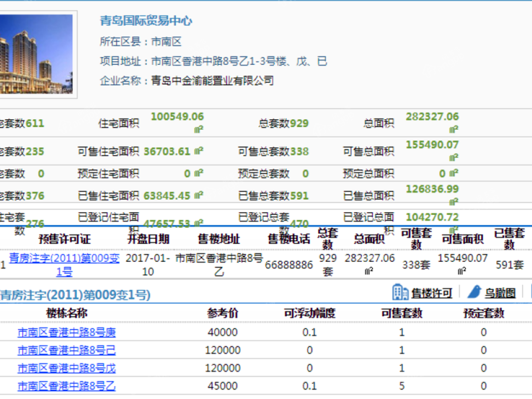Click the 可售套数 header in building table
The width and height of the screenshot is (532, 399).
[x=402, y=313]
